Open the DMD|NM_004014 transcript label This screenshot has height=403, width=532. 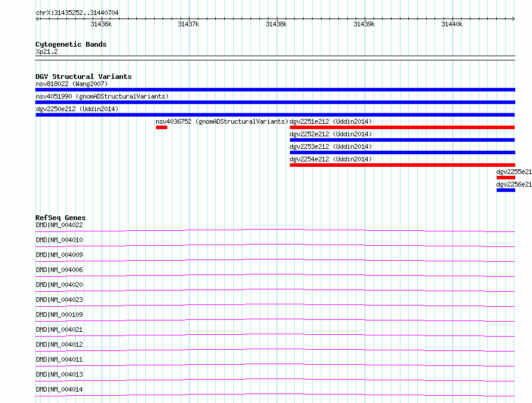[x=59, y=389]
